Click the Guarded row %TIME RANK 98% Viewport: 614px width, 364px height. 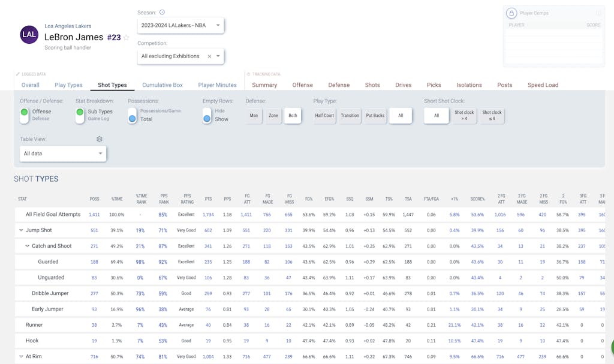click(140, 262)
